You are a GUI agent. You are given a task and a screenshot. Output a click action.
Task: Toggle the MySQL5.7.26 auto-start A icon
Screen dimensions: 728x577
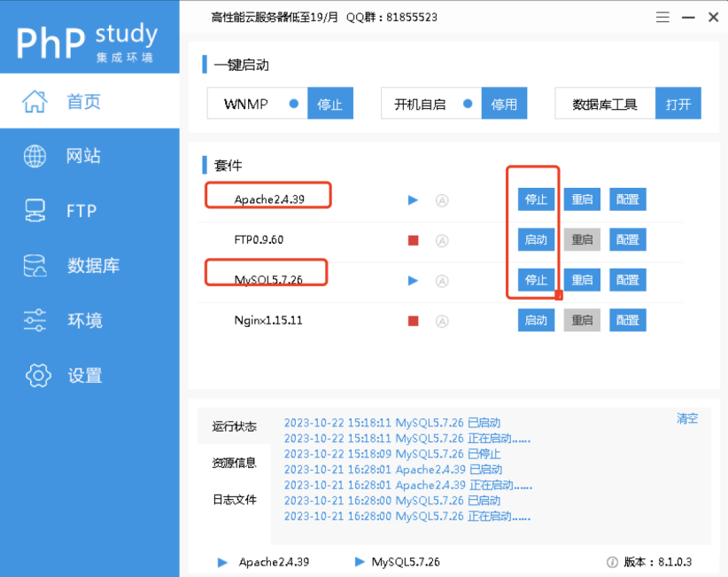coord(442,281)
